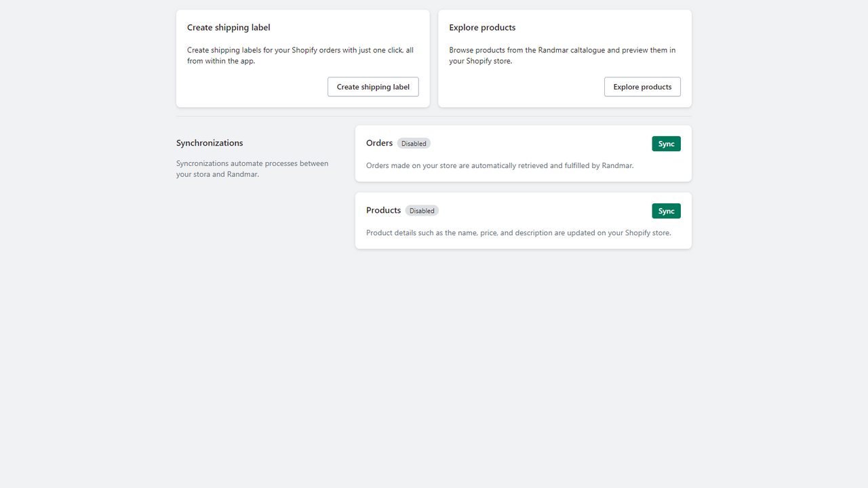This screenshot has width=868, height=488.
Task: Click the Synchronizations section heading
Action: tap(210, 143)
